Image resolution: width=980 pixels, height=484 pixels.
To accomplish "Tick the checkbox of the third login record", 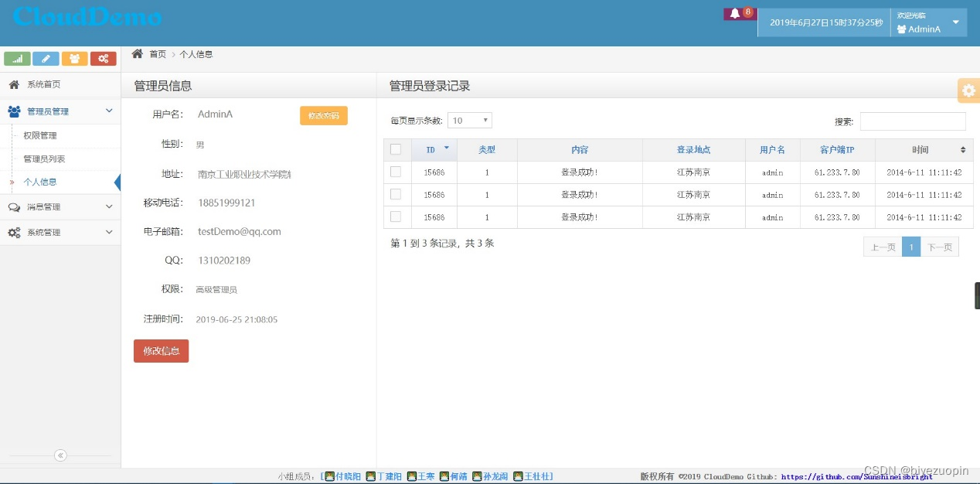I will tap(396, 216).
